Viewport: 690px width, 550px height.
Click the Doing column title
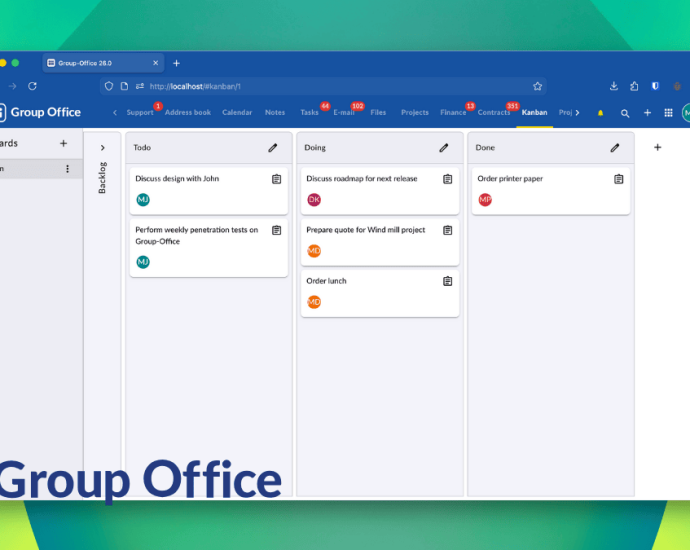[315, 148]
